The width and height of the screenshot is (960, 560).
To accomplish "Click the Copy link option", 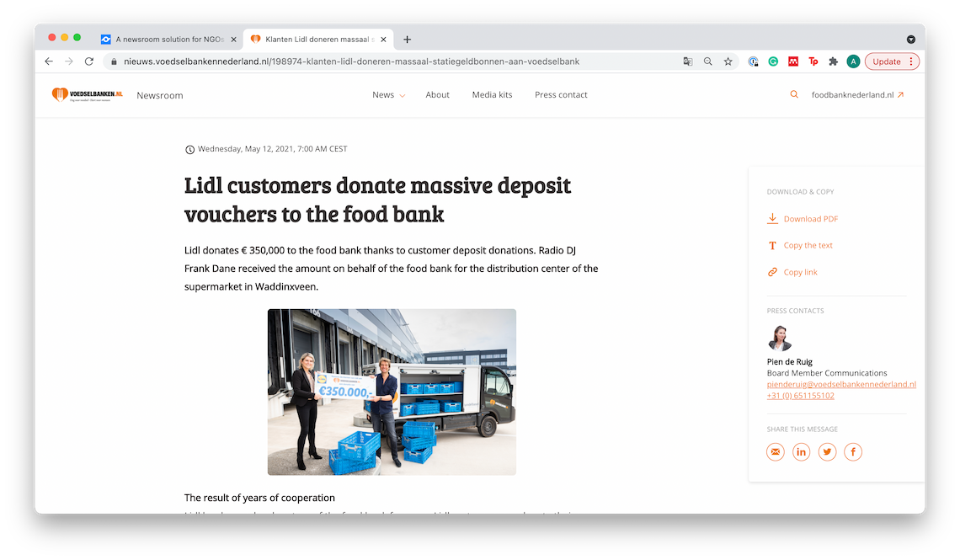I will click(800, 272).
